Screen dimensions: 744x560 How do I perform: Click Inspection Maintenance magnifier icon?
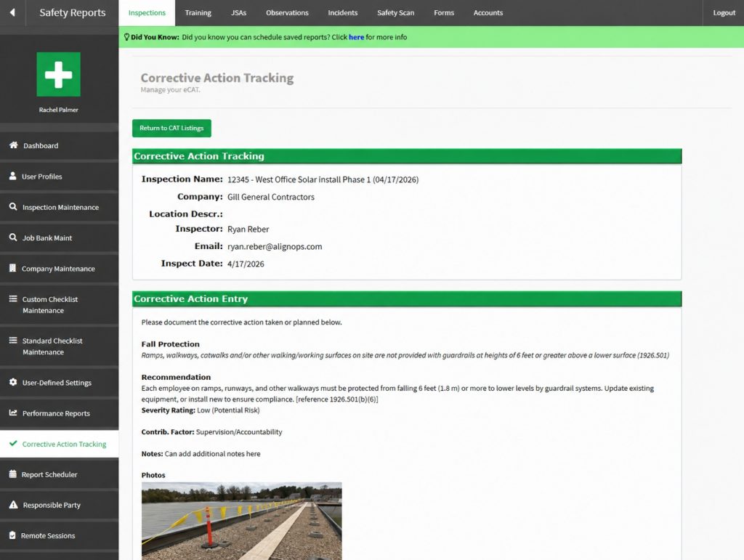pos(13,207)
